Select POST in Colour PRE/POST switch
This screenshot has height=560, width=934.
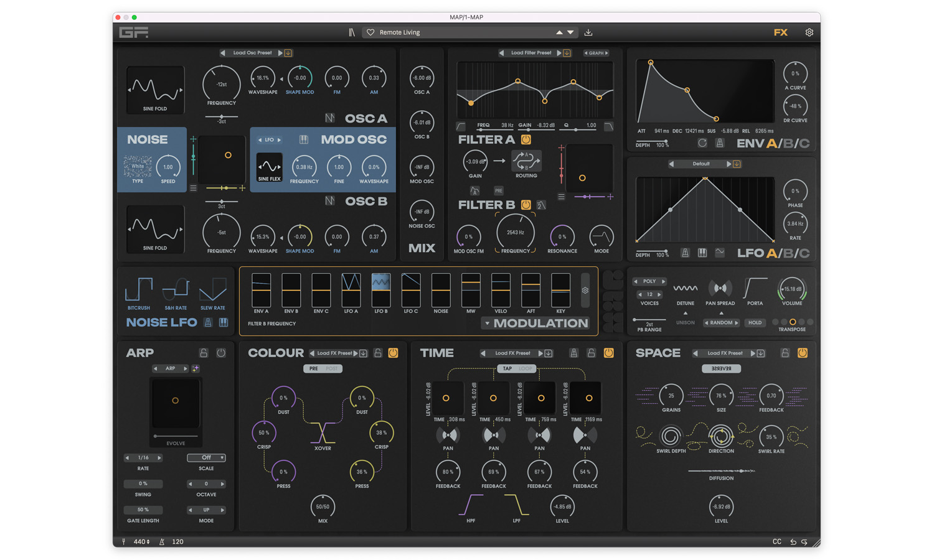click(x=332, y=368)
